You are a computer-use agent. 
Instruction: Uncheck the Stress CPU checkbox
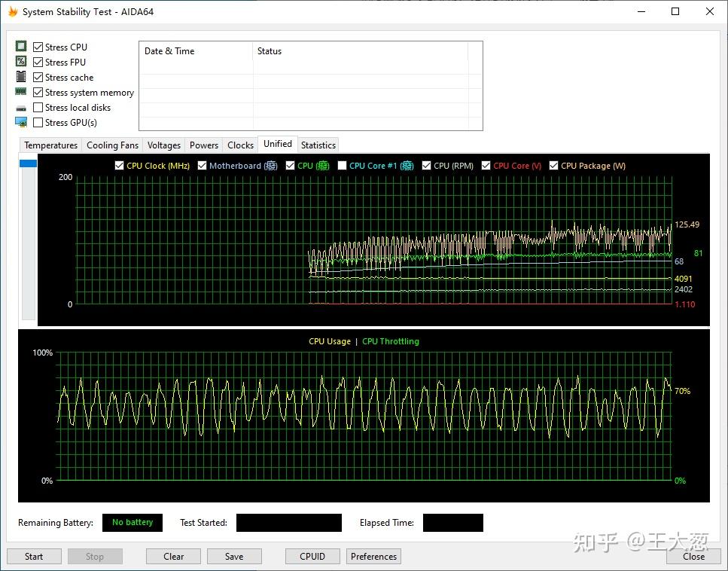click(x=38, y=47)
